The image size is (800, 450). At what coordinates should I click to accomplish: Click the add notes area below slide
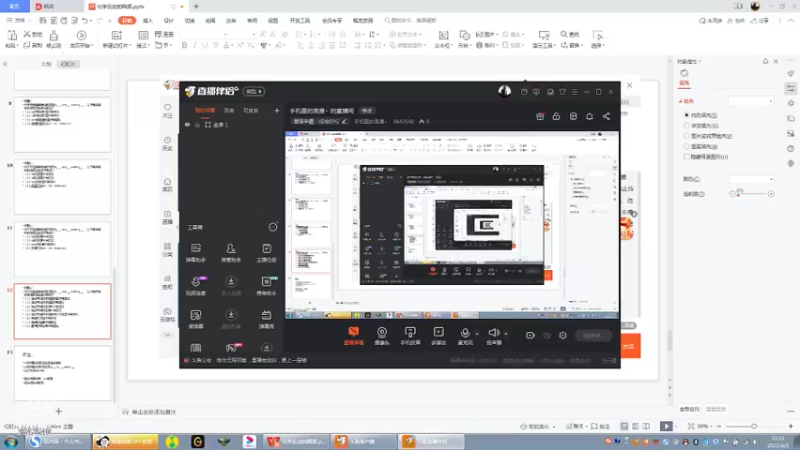[x=154, y=412]
